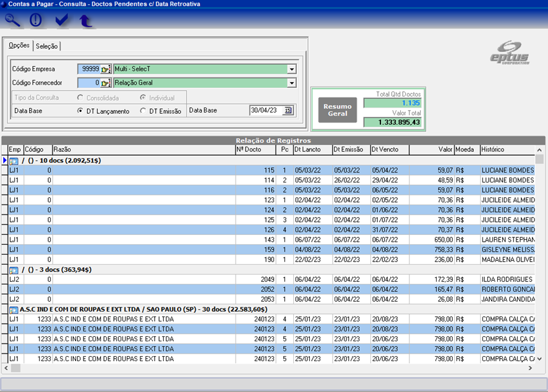The height and width of the screenshot is (392, 548).
Task: Open lookup icon beside Código Empresa
Action: tap(105, 69)
